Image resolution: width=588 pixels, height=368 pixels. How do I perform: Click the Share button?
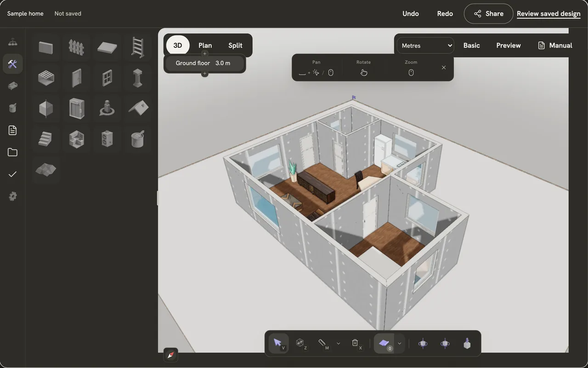click(488, 13)
